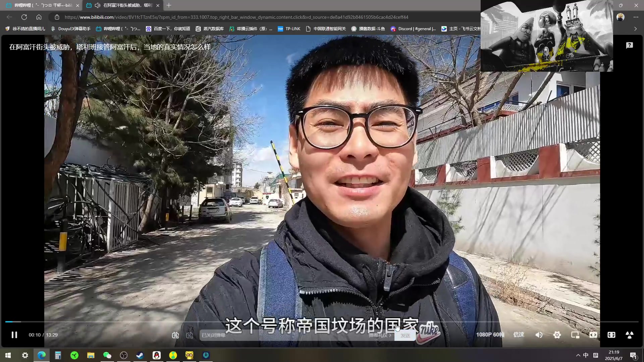Enter web fullscreen mode

point(611,335)
